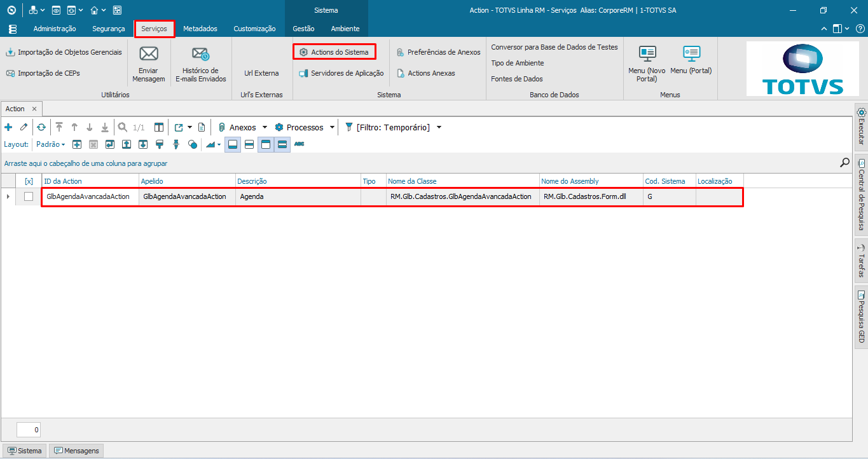
Task: Click the four-squares grid icon in title bar
Action: click(x=116, y=10)
